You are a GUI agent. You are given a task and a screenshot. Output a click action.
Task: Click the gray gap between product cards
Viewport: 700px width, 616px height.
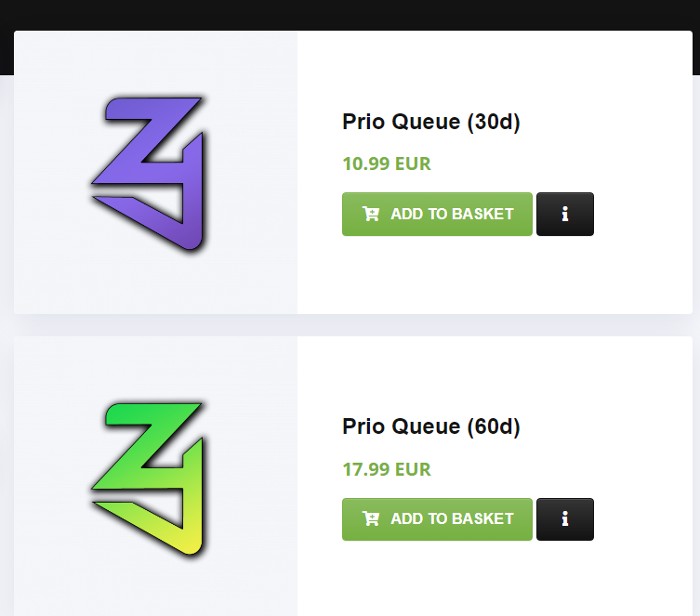tap(350, 325)
